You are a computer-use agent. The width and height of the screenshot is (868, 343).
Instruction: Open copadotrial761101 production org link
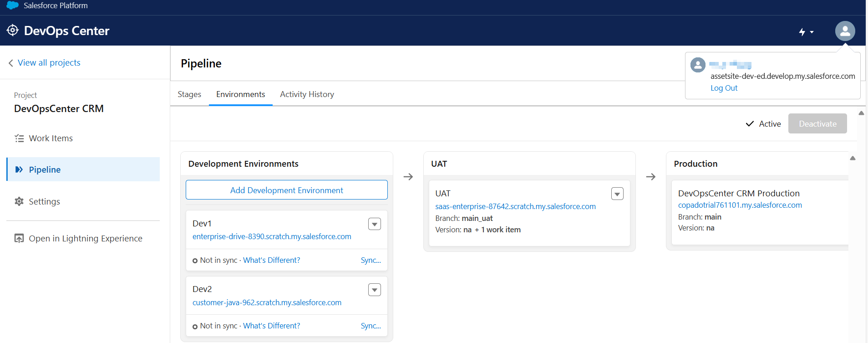click(x=740, y=205)
